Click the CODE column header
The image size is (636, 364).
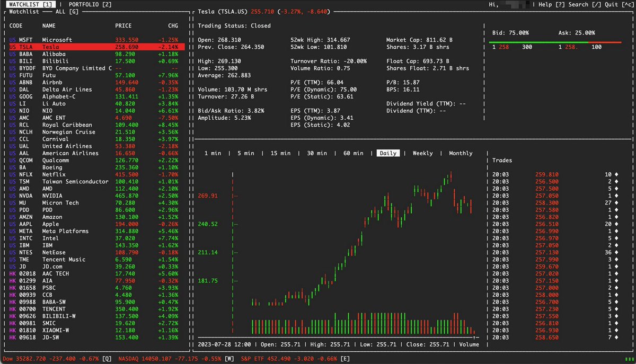tap(15, 25)
